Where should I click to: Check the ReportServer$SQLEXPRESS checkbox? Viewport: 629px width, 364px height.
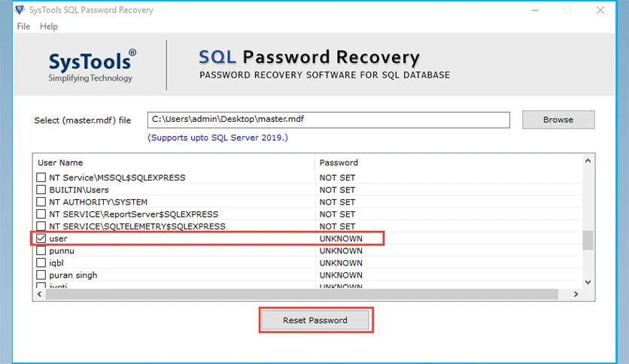[41, 214]
